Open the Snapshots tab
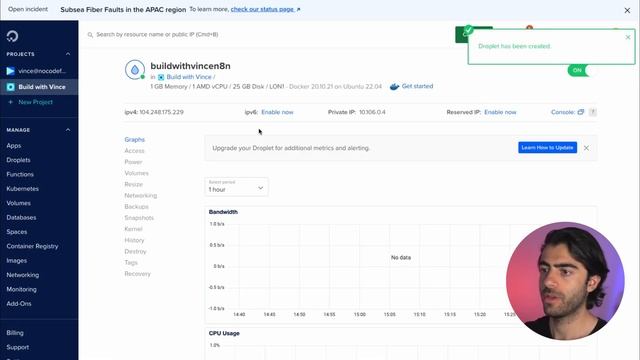Image resolution: width=640 pixels, height=360 pixels. click(x=139, y=218)
